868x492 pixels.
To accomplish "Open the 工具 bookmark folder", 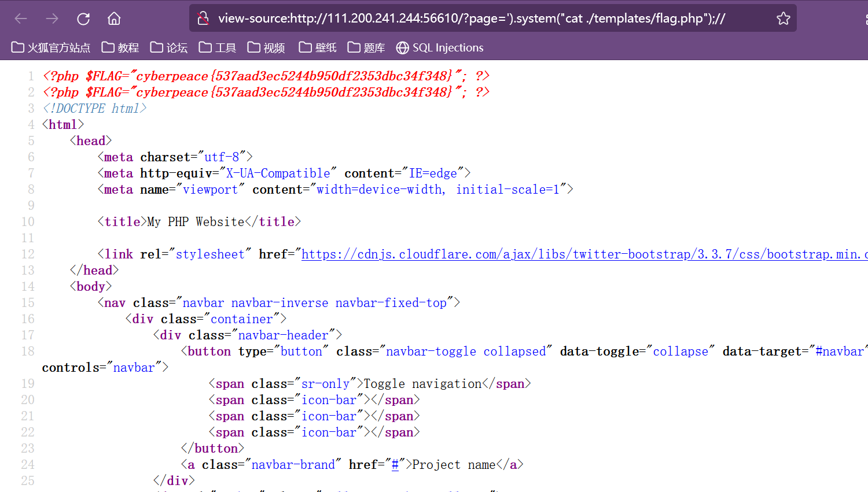I will (x=218, y=47).
